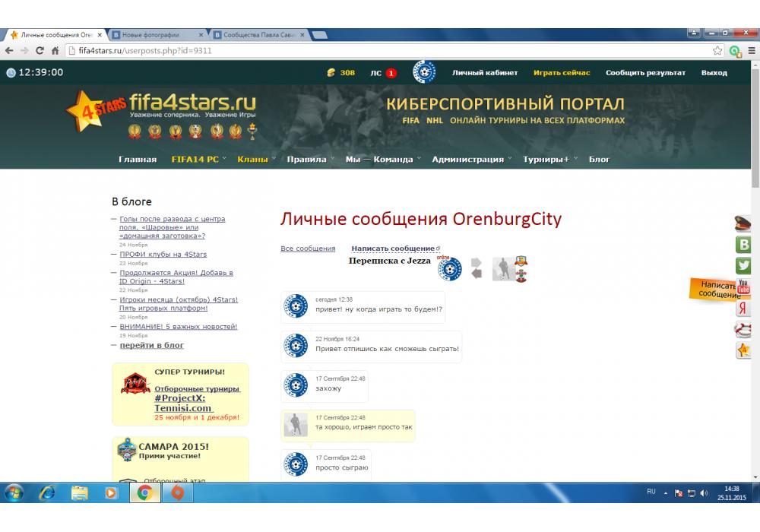The width and height of the screenshot is (760, 532).
Task: Open the star favorites sidebar icon
Action: [743, 350]
